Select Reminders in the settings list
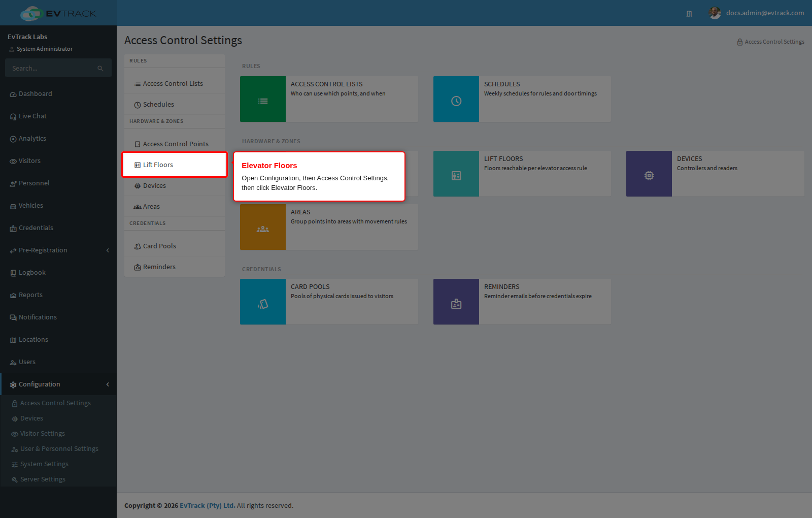Image resolution: width=812 pixels, height=518 pixels. tap(175, 267)
